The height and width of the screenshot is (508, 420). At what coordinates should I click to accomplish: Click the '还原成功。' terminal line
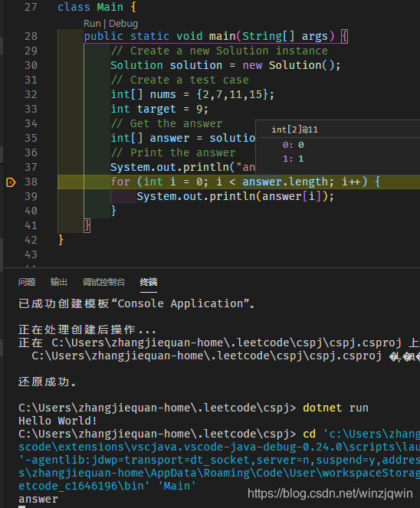[48, 382]
